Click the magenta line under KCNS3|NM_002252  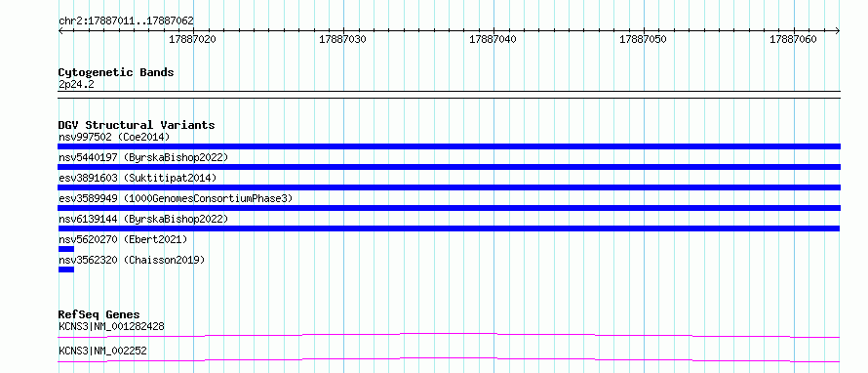pyautogui.click(x=449, y=359)
